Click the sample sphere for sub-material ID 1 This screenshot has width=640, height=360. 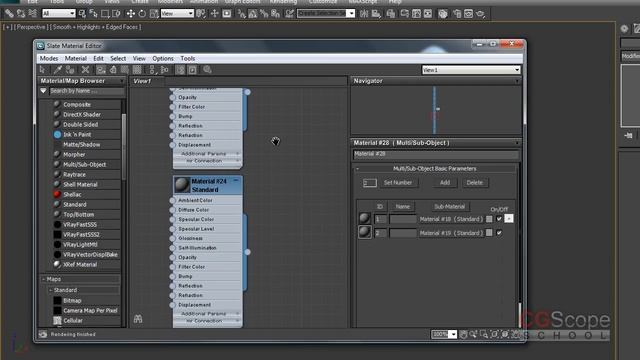coord(364,218)
